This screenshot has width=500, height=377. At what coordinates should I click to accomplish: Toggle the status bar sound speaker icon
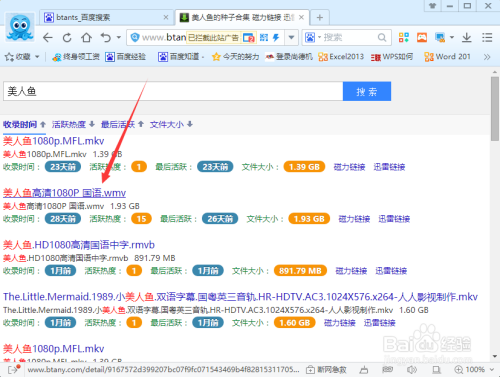[x=412, y=369]
